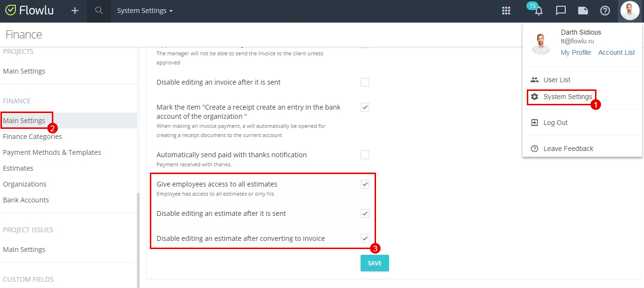
Task: Open the My Profile link
Action: pyautogui.click(x=576, y=52)
